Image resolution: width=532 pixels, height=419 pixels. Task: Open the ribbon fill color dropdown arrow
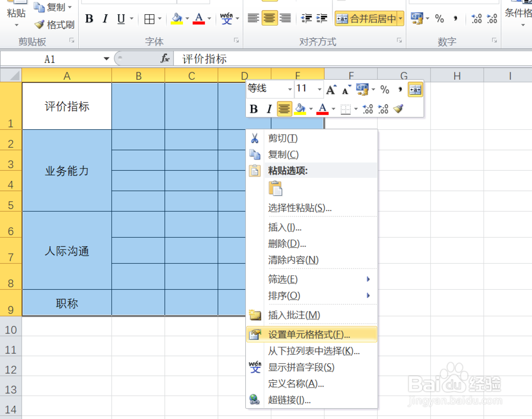coord(187,19)
